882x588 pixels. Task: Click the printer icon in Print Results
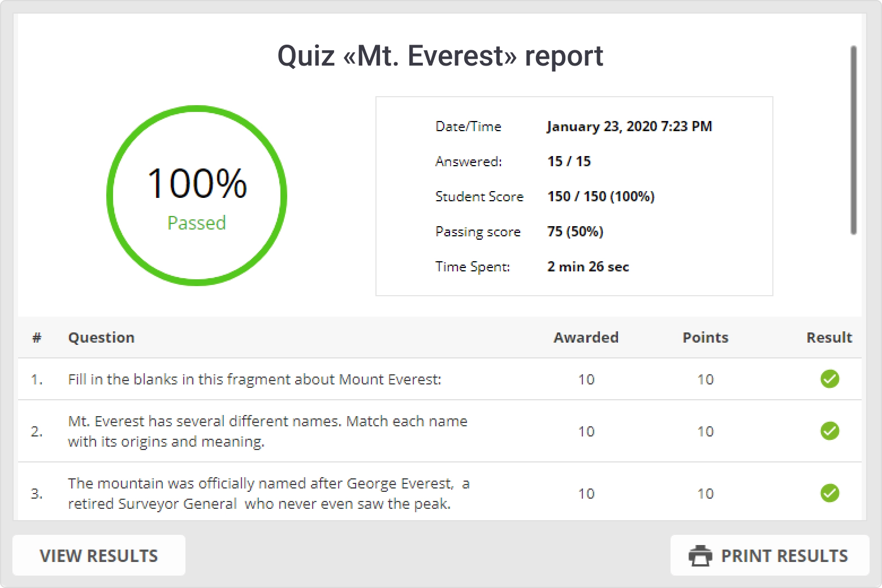click(700, 556)
